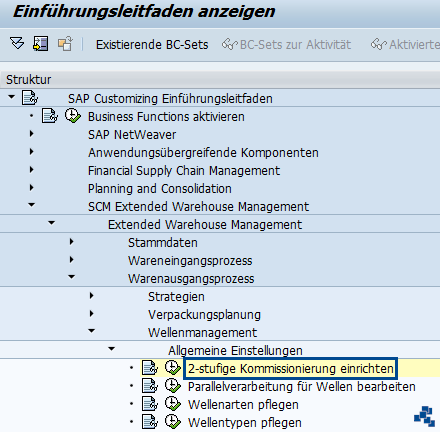Screen dimensions: 440x432
Task: Collapse the Warenausgangsprozess node
Action: [x=71, y=277]
